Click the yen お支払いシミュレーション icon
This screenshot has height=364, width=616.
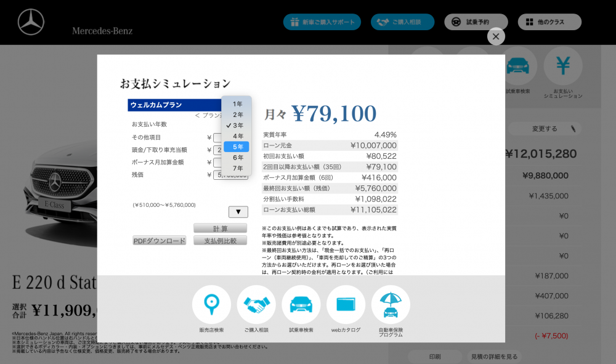tap(563, 66)
